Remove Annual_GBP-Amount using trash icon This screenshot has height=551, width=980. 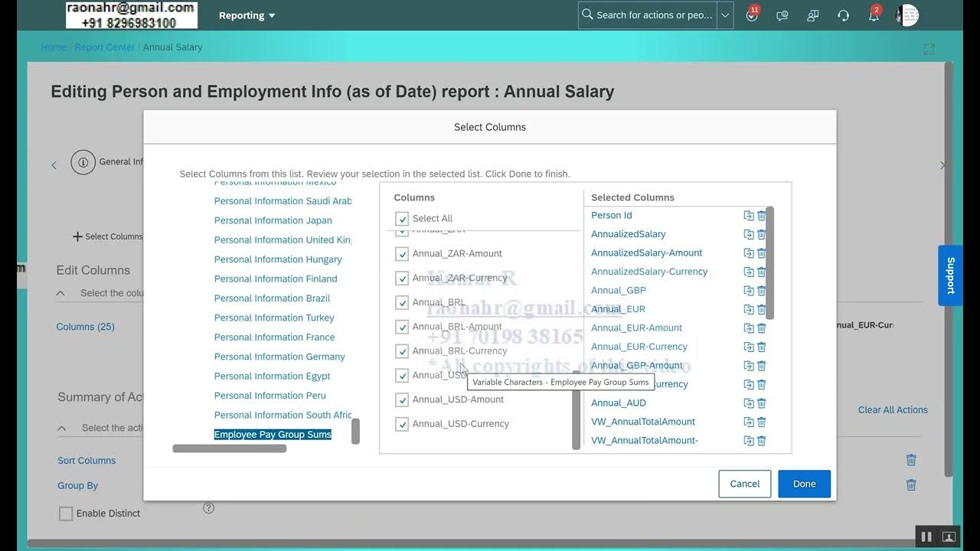[x=762, y=366]
